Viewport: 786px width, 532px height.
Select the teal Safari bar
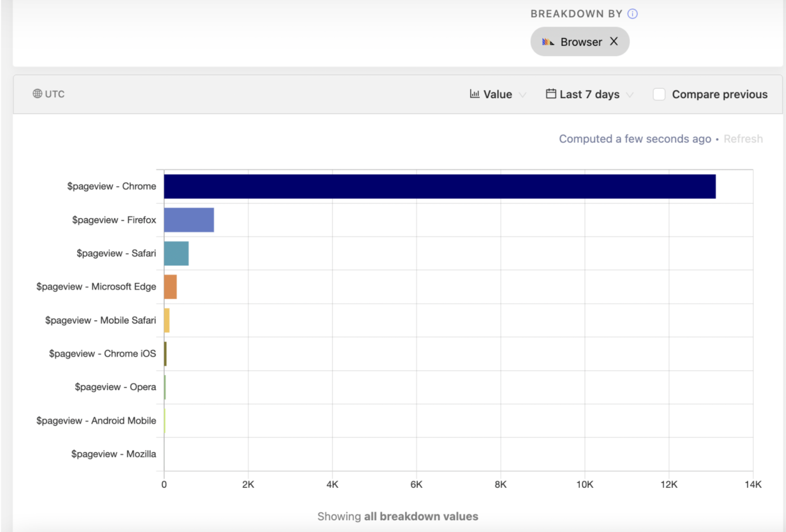[176, 253]
